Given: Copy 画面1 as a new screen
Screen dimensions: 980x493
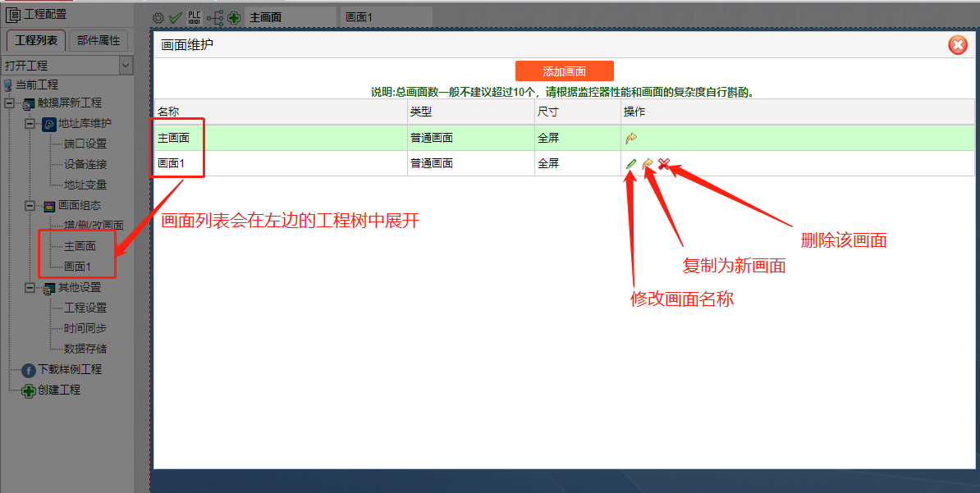Looking at the screenshot, I should 648,164.
